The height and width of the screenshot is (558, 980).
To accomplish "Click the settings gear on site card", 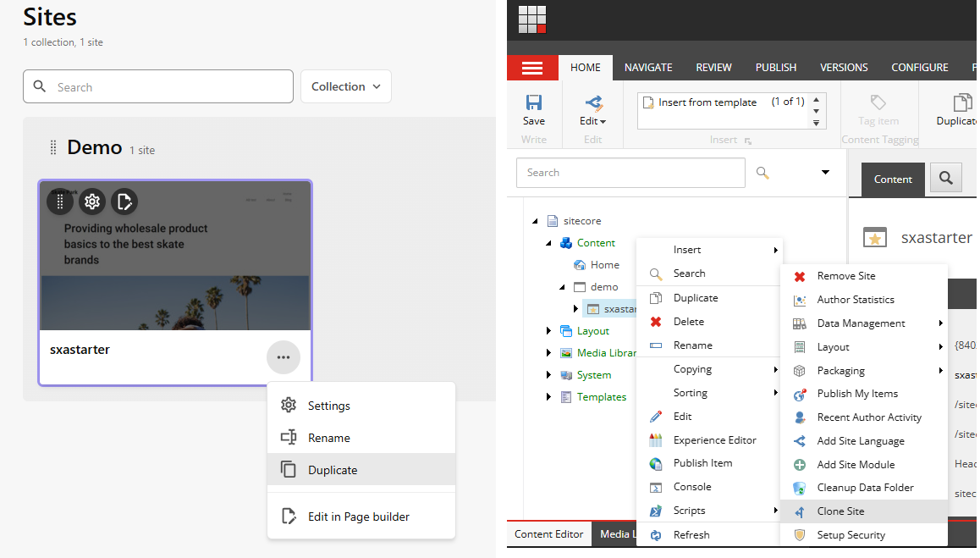I will coord(92,202).
